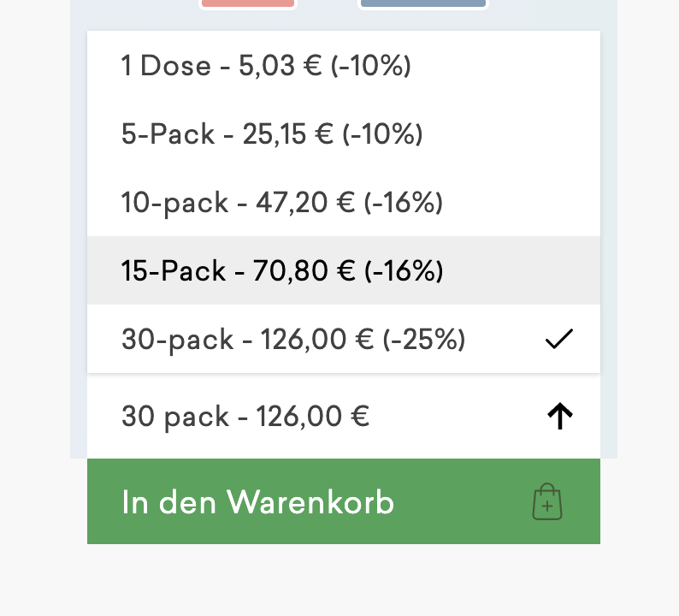Select the 1 Dose option

point(266,66)
